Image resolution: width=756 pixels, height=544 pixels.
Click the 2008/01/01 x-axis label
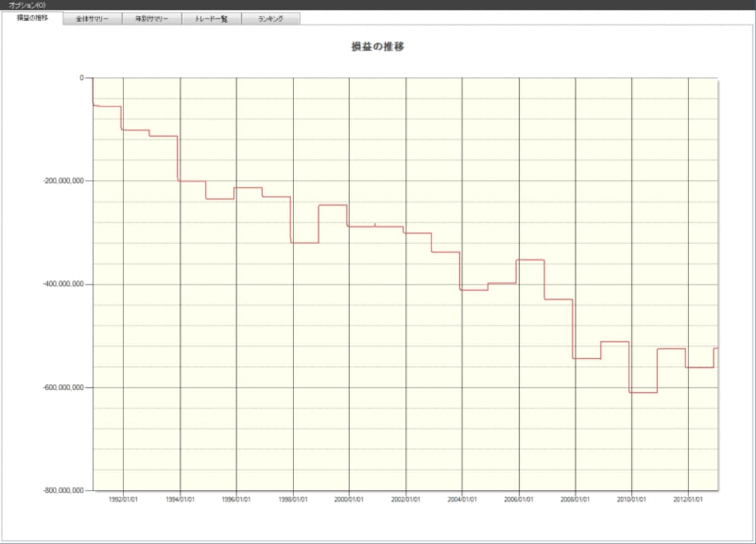pos(575,500)
